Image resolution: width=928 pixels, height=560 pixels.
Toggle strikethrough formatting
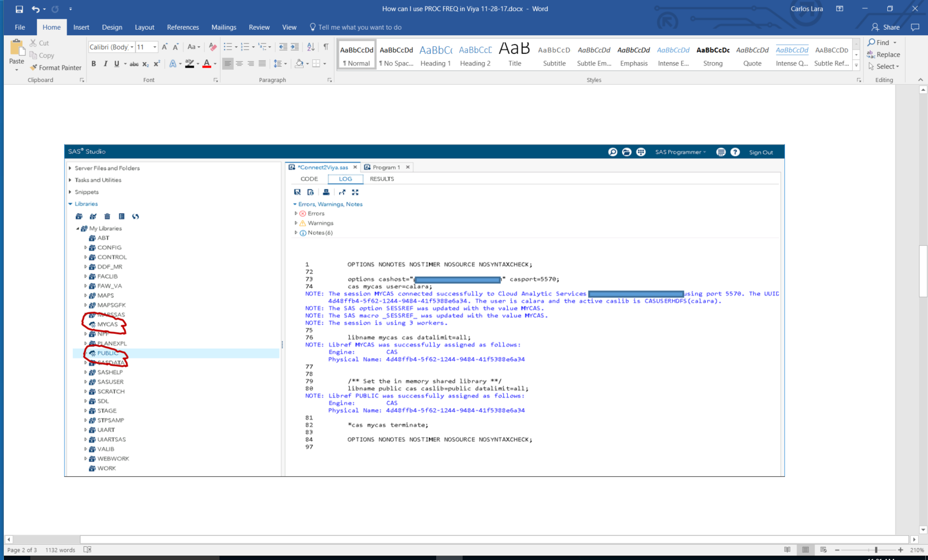click(134, 64)
